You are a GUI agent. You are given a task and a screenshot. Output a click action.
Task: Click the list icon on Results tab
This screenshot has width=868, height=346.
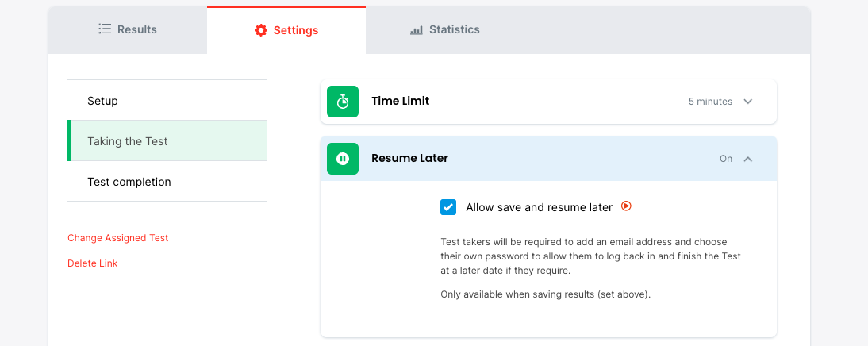(105, 29)
